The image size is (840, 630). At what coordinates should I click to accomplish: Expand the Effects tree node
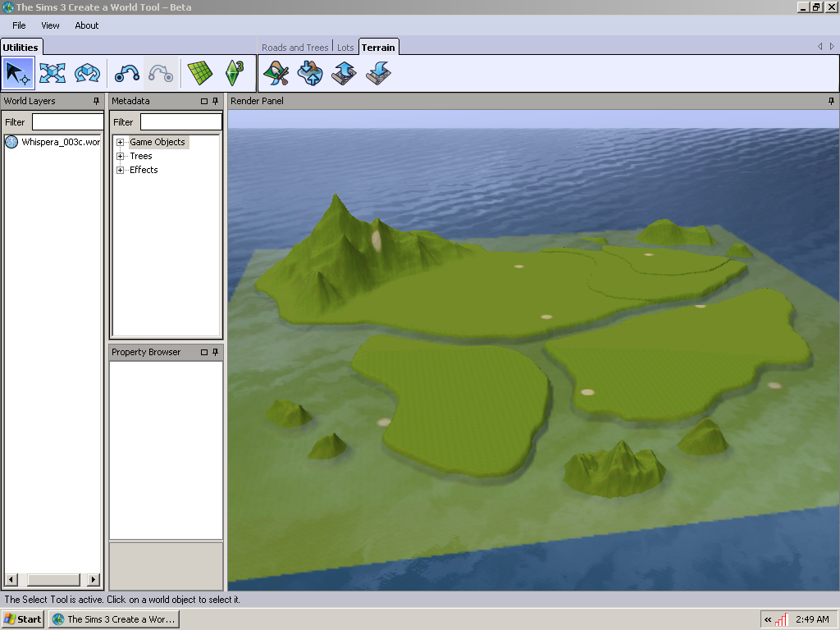pyautogui.click(x=120, y=170)
